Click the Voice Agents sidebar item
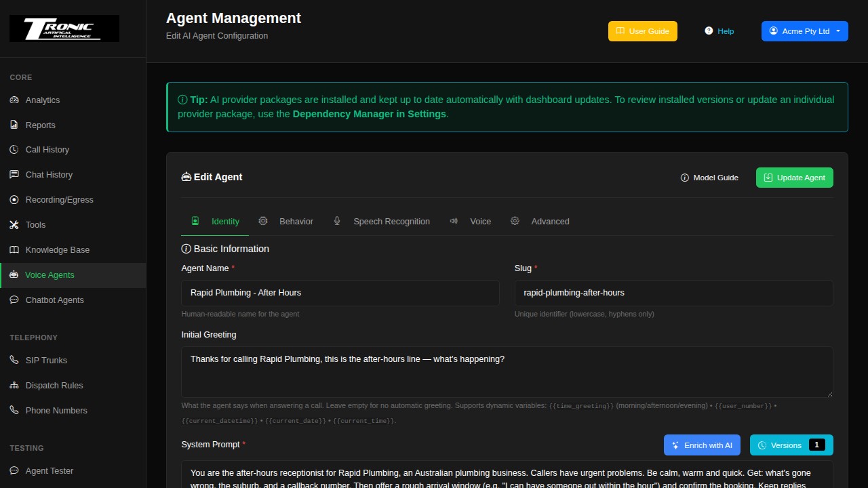This screenshot has width=868, height=488. click(x=73, y=275)
